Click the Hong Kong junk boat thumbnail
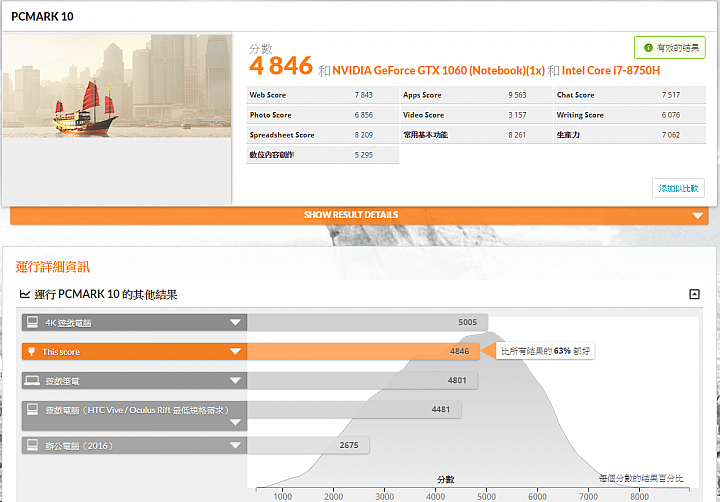 click(117, 85)
